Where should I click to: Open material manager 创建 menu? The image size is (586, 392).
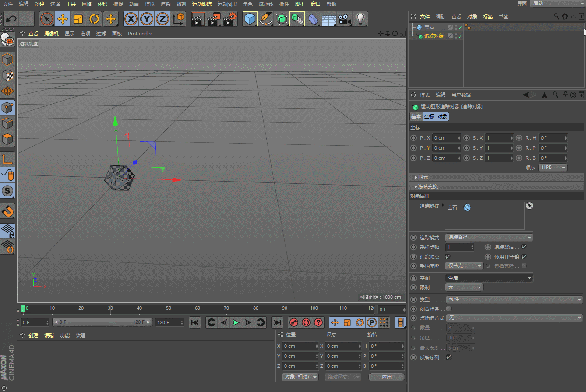point(33,336)
